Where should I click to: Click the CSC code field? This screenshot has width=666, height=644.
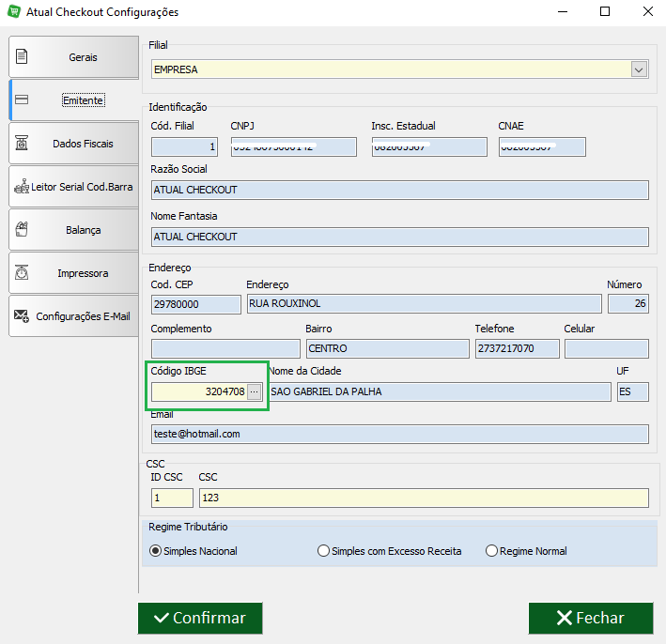(424, 498)
